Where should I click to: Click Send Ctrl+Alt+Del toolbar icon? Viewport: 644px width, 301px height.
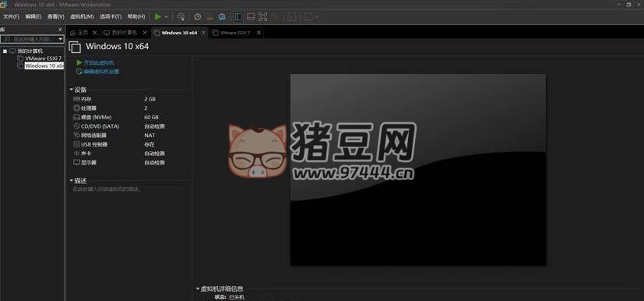(x=181, y=17)
